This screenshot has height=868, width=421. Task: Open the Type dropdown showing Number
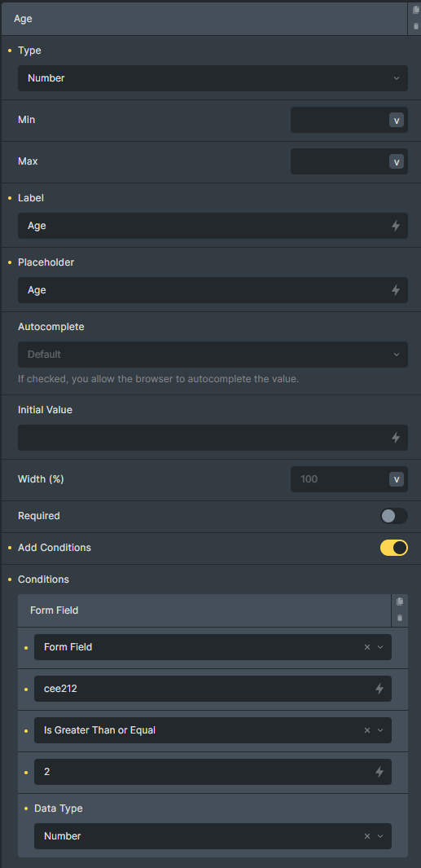point(213,78)
